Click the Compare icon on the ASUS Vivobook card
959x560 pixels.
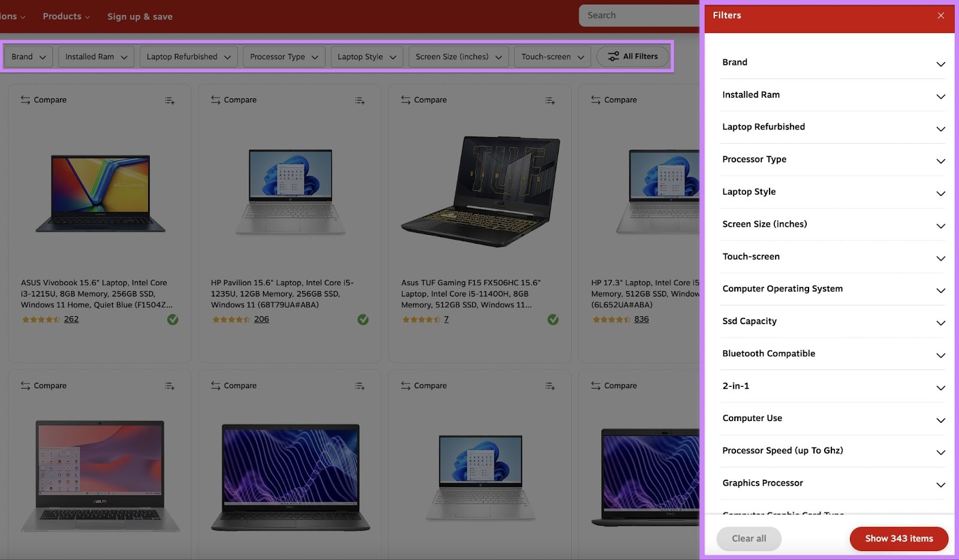tap(43, 99)
